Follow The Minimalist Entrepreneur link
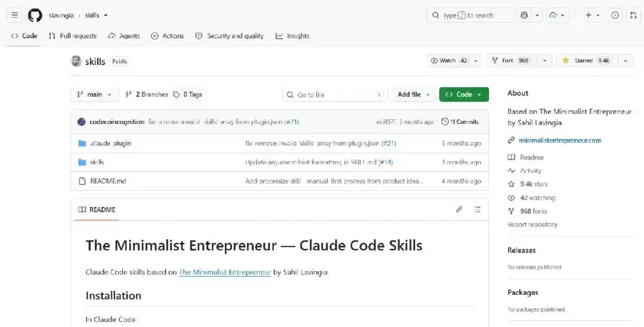This screenshot has width=644, height=327. pyautogui.click(x=225, y=272)
